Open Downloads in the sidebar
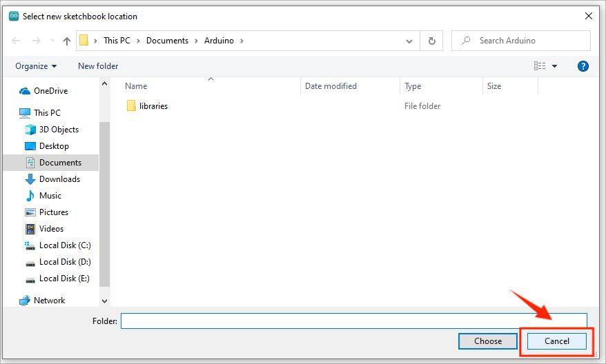This screenshot has height=364, width=606. point(59,179)
